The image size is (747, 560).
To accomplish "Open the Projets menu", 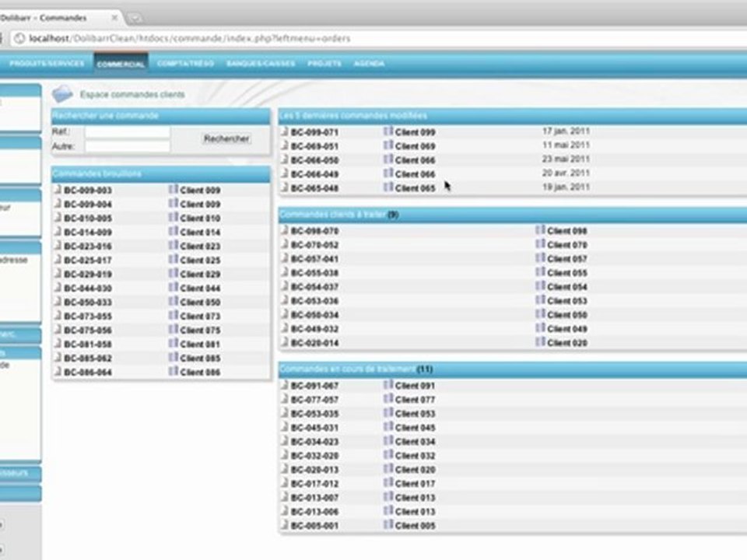I will [324, 63].
